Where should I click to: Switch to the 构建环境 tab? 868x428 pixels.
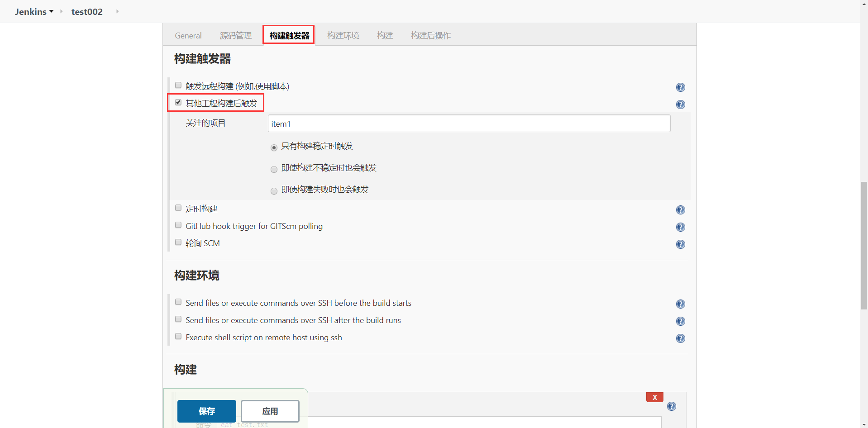(343, 35)
